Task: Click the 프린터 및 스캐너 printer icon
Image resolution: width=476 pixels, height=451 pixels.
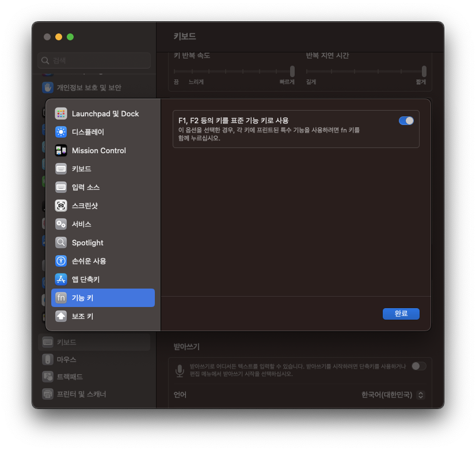Action: pos(48,394)
